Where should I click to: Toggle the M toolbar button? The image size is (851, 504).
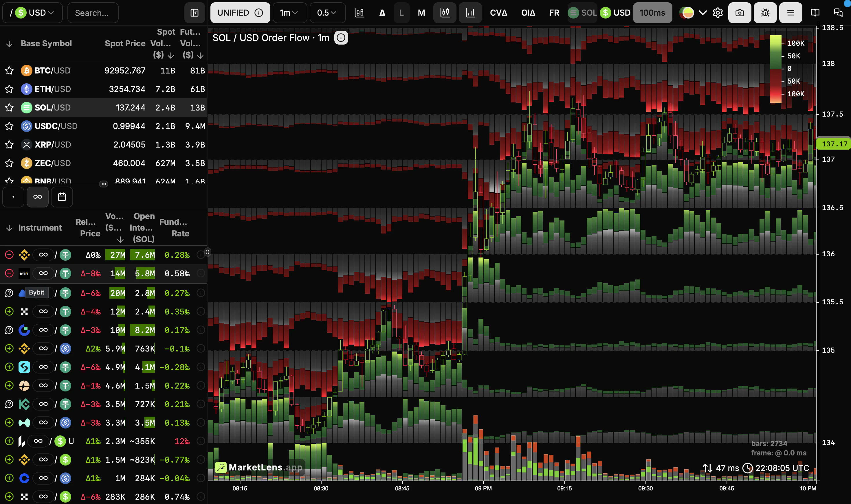click(421, 13)
